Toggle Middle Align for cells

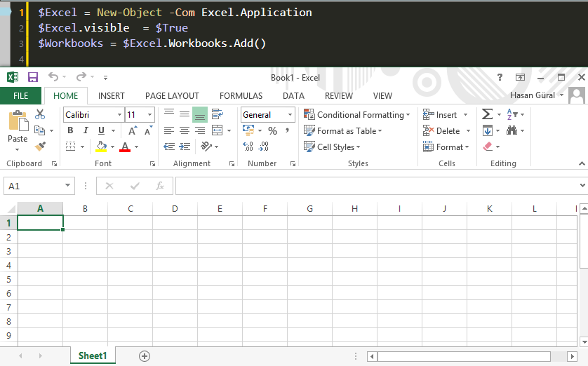(x=184, y=114)
